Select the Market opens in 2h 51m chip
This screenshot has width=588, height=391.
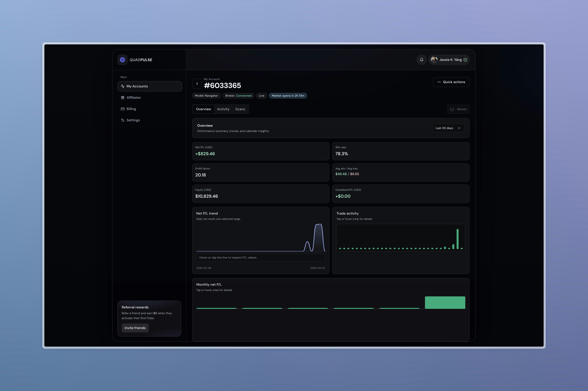coord(288,95)
